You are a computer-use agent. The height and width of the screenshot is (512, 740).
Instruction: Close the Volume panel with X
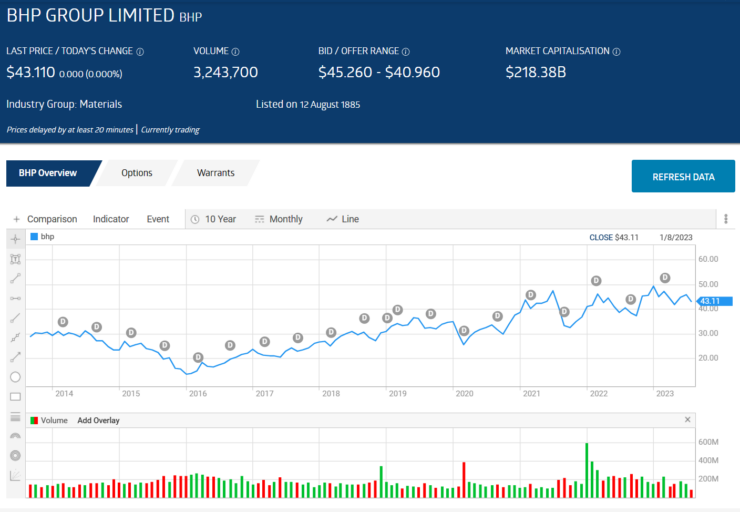[688, 420]
